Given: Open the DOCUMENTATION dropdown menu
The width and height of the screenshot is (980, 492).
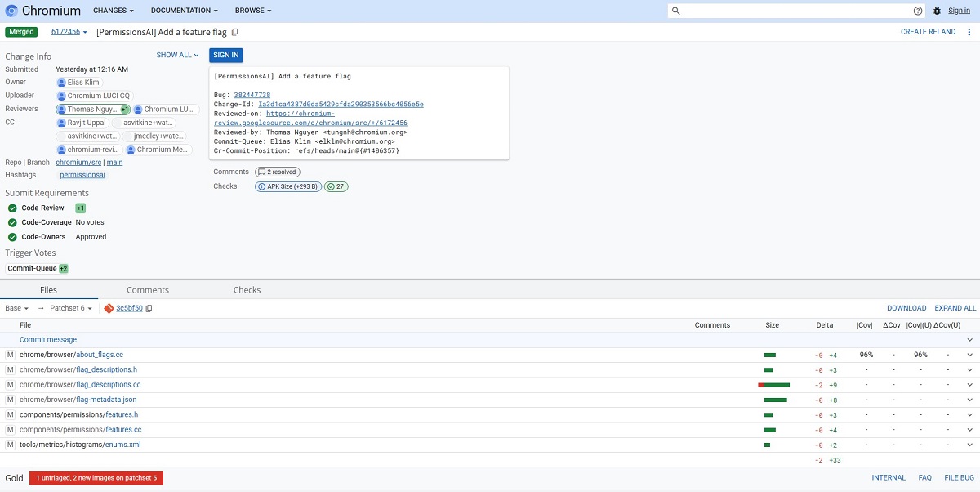Looking at the screenshot, I should coord(185,11).
